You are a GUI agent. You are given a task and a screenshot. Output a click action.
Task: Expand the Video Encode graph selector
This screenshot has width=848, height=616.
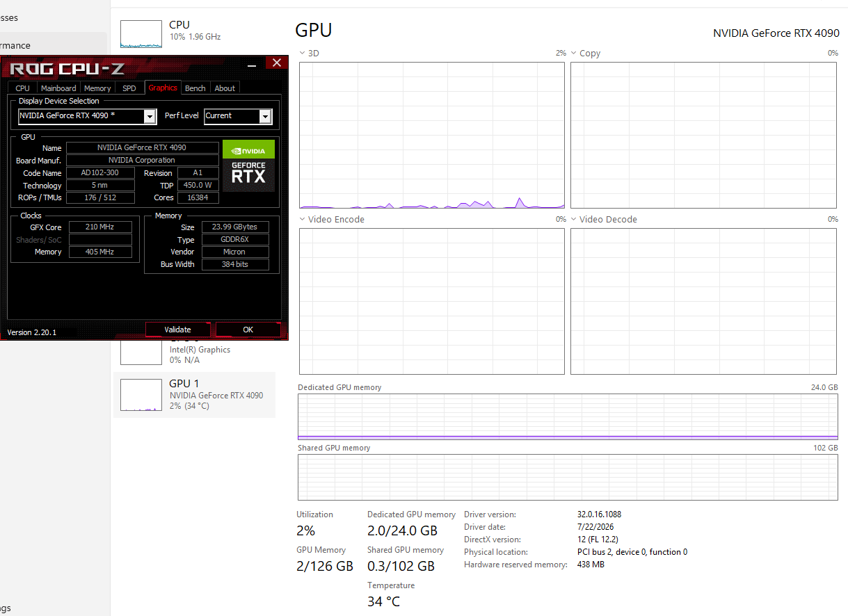(x=302, y=220)
